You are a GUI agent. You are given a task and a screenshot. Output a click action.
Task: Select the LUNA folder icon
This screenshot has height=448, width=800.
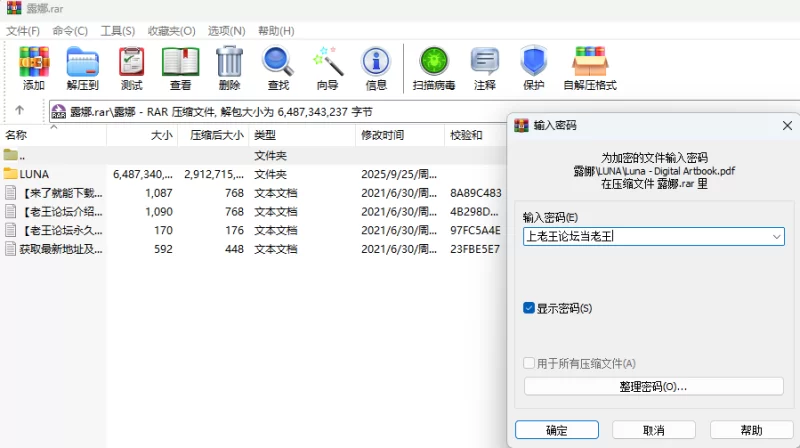[10, 174]
